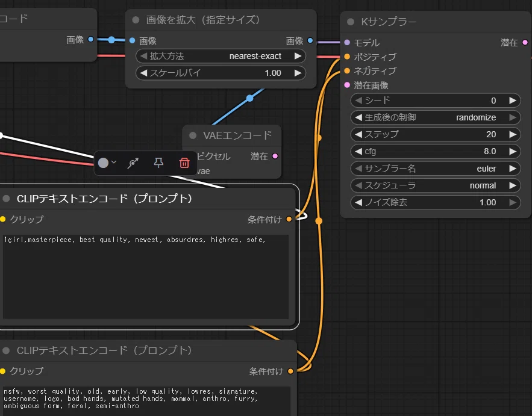Image resolution: width=532 pixels, height=416 pixels.
Task: Click 潜在画像 input socket on Kサンプラー
Action: [x=347, y=85]
